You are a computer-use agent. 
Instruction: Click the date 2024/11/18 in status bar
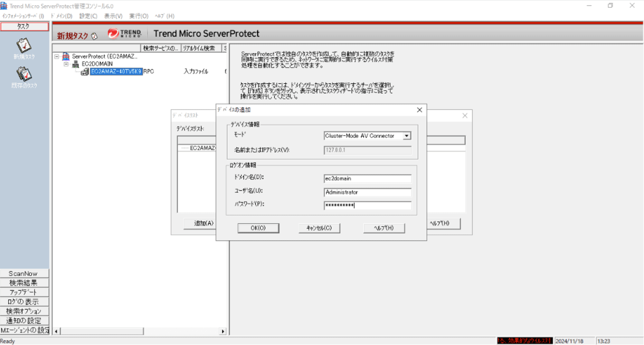[x=569, y=341]
